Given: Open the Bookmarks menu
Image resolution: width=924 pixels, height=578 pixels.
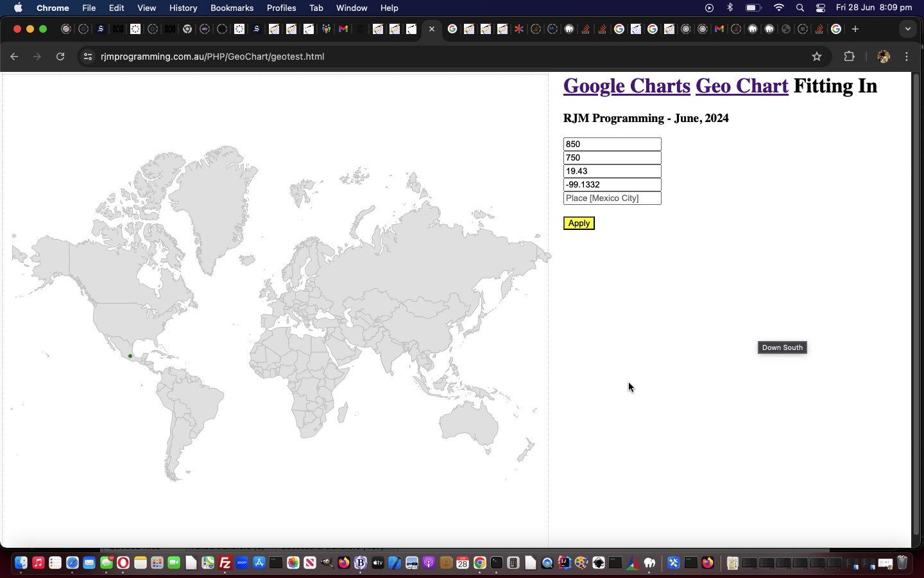Looking at the screenshot, I should (232, 8).
